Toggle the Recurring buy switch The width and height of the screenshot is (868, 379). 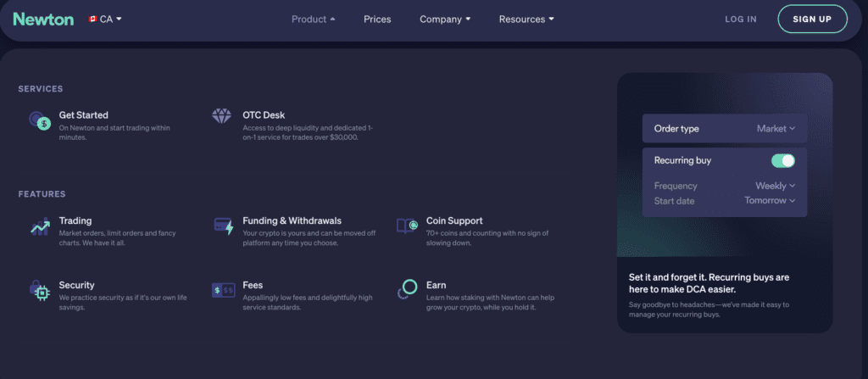point(782,161)
